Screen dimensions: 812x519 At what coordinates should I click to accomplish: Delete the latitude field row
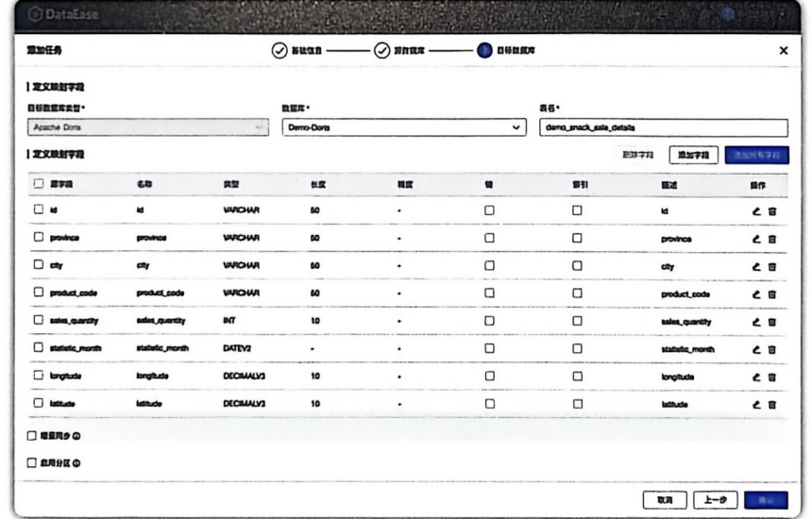point(772,405)
